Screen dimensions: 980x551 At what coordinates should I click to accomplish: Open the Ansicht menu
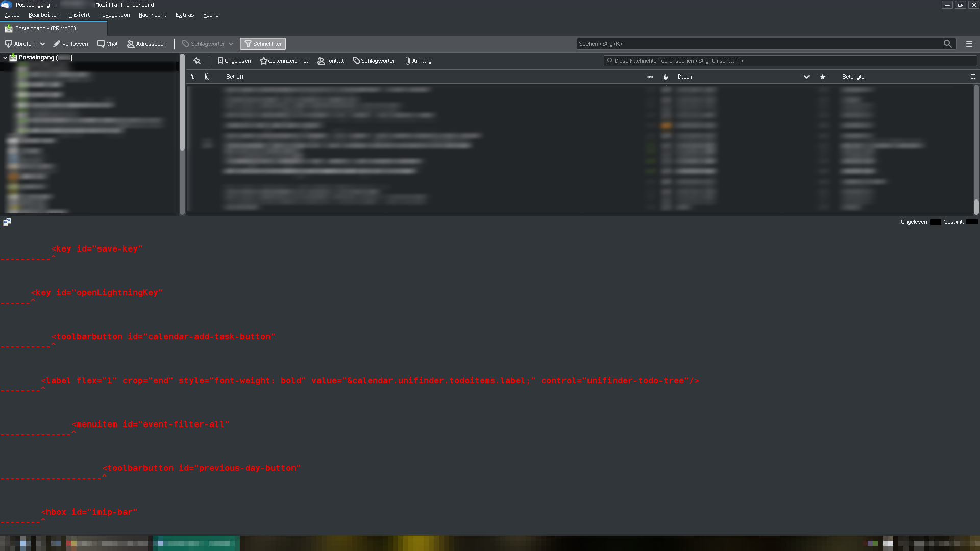click(x=79, y=15)
